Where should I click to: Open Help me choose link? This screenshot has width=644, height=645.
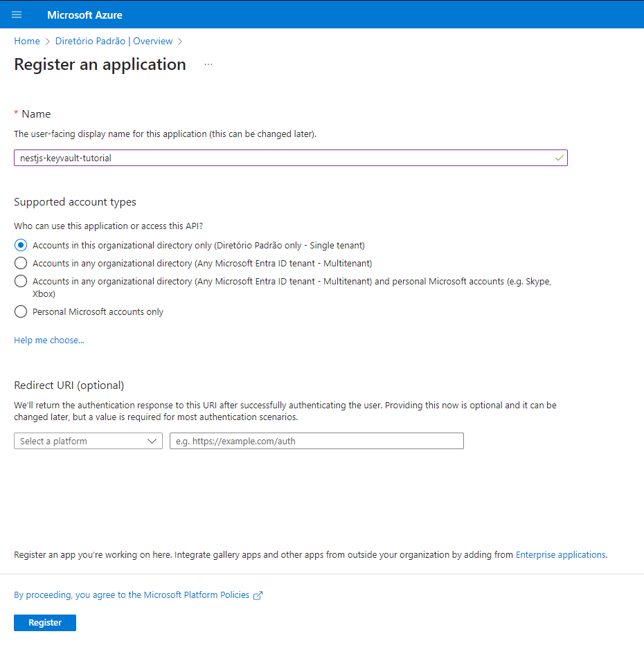click(49, 340)
